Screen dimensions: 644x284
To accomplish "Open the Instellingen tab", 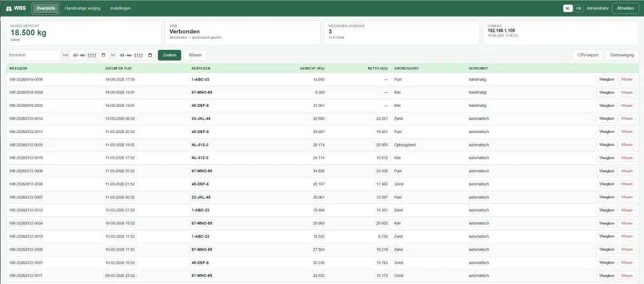I will coord(120,8).
